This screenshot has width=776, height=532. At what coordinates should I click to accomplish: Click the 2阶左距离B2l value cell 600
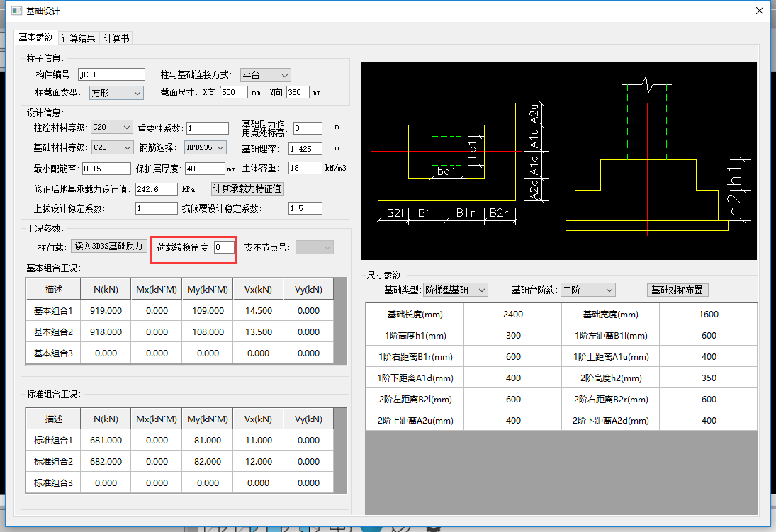513,400
